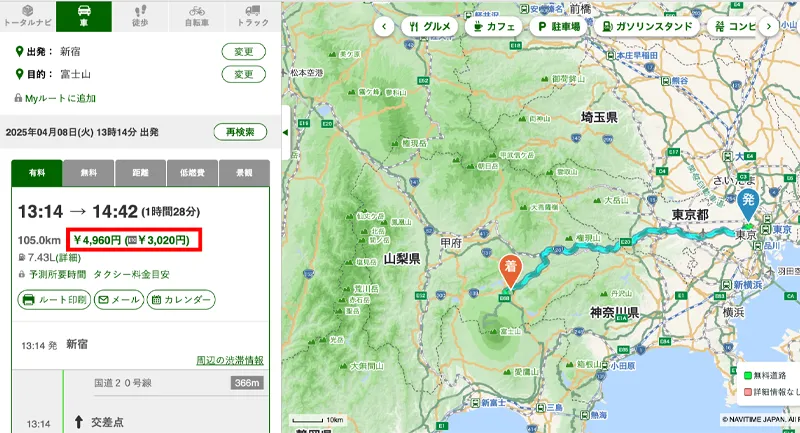The height and width of the screenshot is (433, 800).
Task: Click the 熊谷 station icon on map
Action: [666, 80]
